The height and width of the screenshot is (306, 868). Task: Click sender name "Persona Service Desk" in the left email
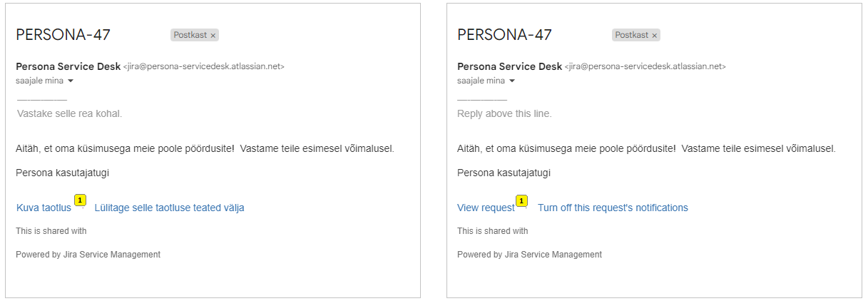68,66
